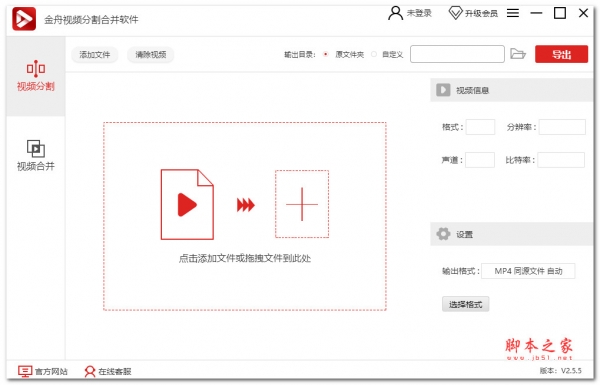Click the 比特率 value field
The image size is (600, 385).
tap(561, 160)
